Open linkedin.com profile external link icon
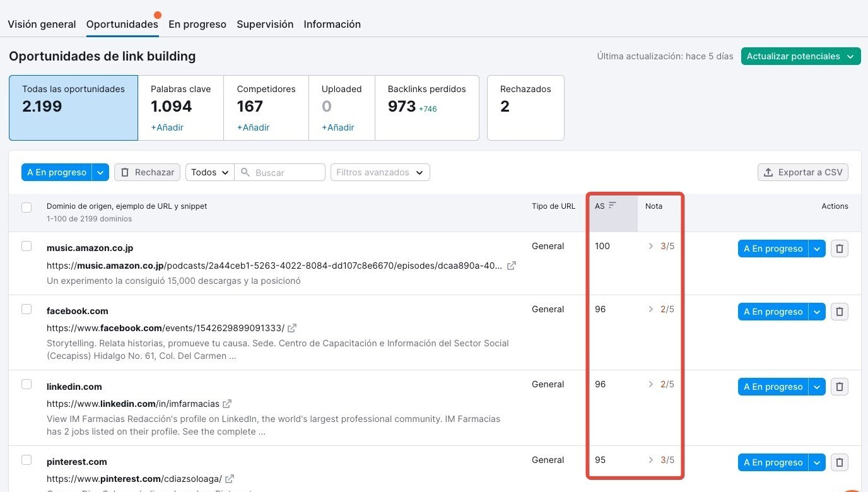Image resolution: width=868 pixels, height=492 pixels. pos(227,404)
